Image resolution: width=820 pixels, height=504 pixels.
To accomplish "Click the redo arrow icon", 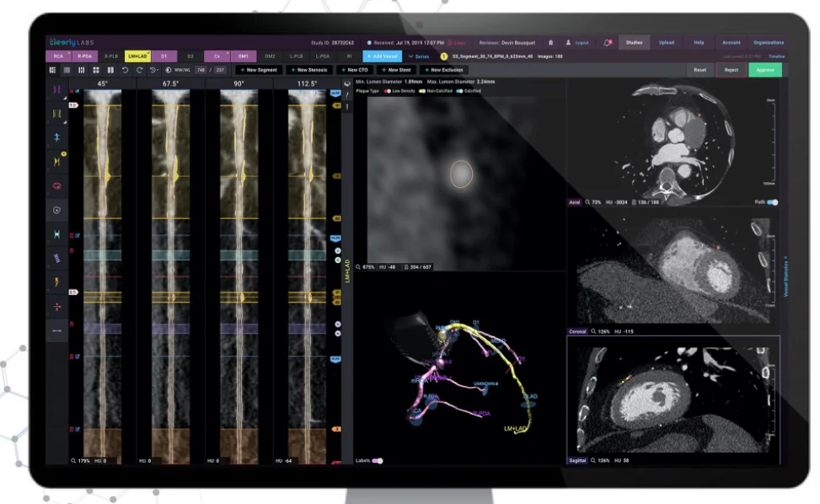I will tap(139, 70).
